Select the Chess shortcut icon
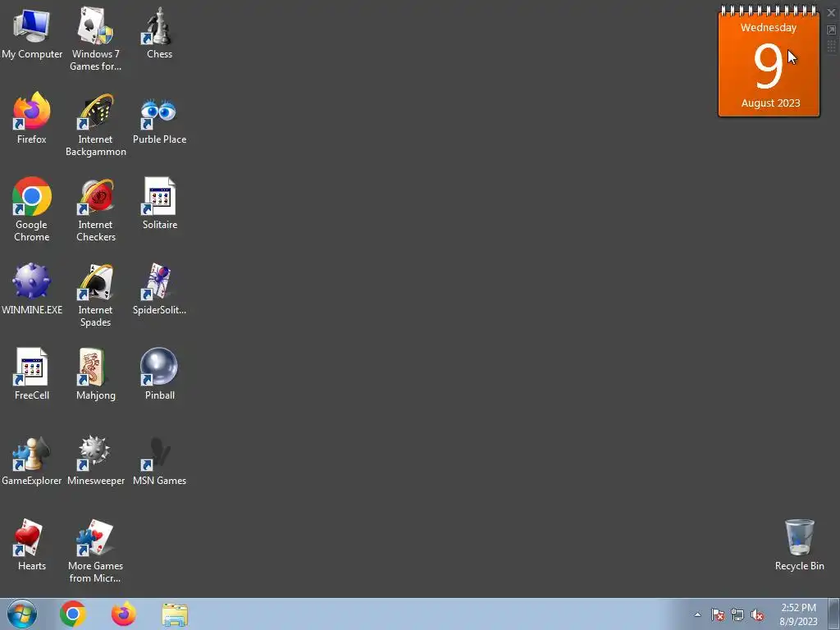The image size is (840, 630). pos(159,33)
